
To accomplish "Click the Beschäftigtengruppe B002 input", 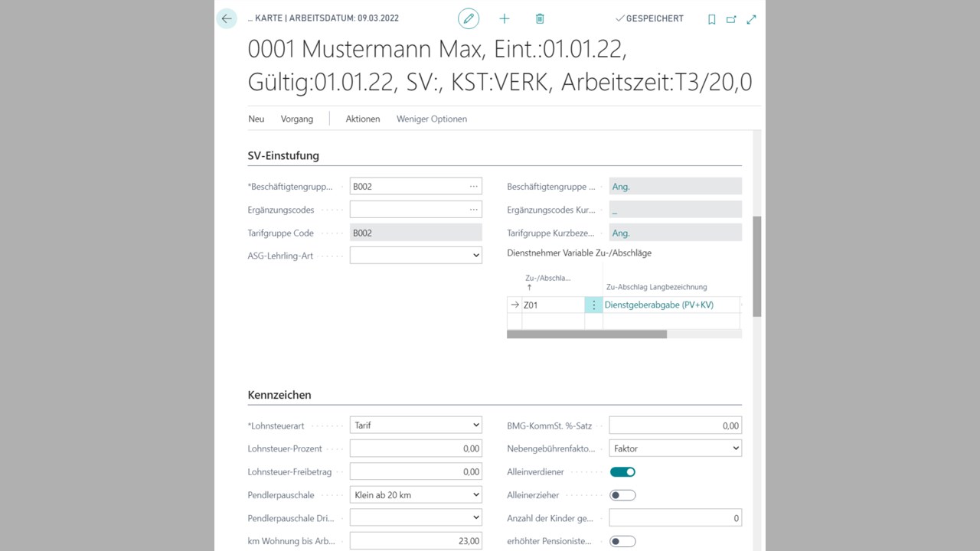I will [408, 186].
